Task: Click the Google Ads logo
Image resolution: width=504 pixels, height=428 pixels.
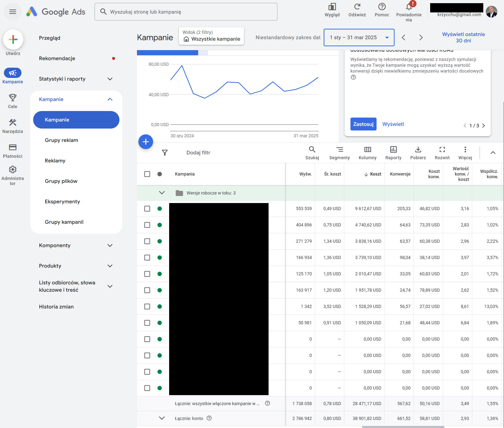Action: pyautogui.click(x=56, y=12)
